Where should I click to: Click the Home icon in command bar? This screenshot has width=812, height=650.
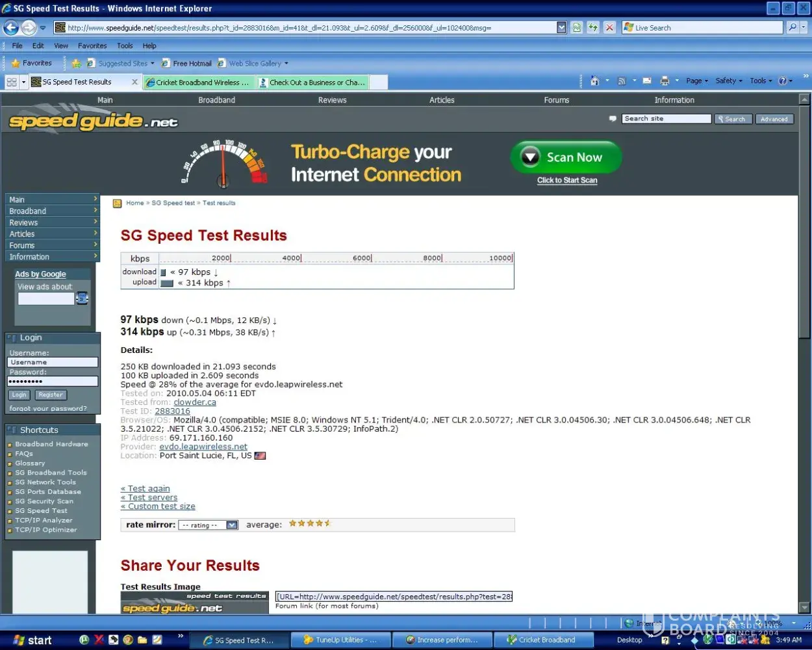click(594, 81)
